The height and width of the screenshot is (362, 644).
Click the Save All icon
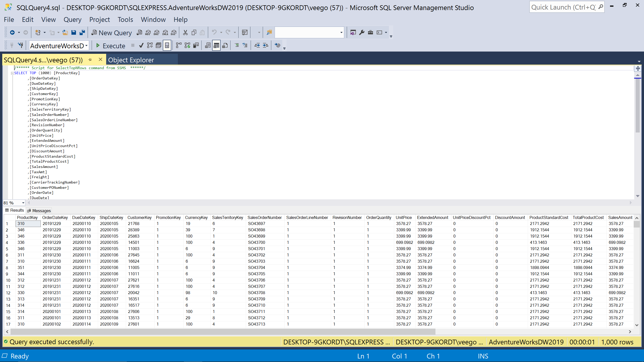82,32
